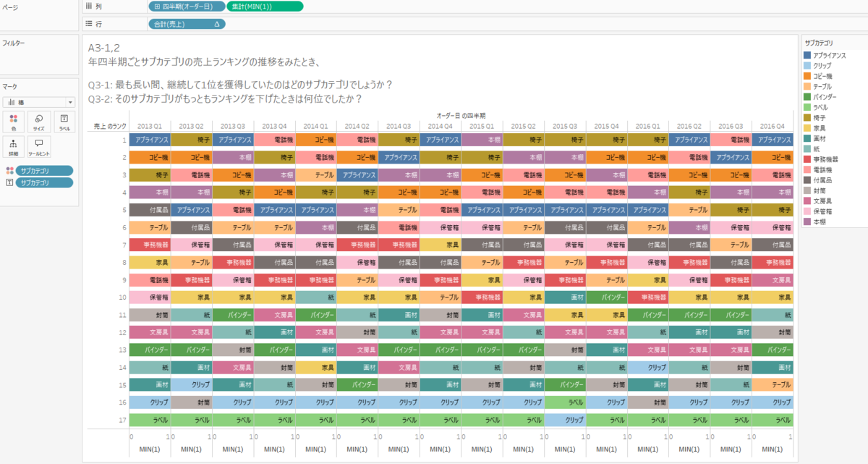Toggle the plus icon on the 四半期(オーダー日) pill
868x464 pixels.
point(158,6)
